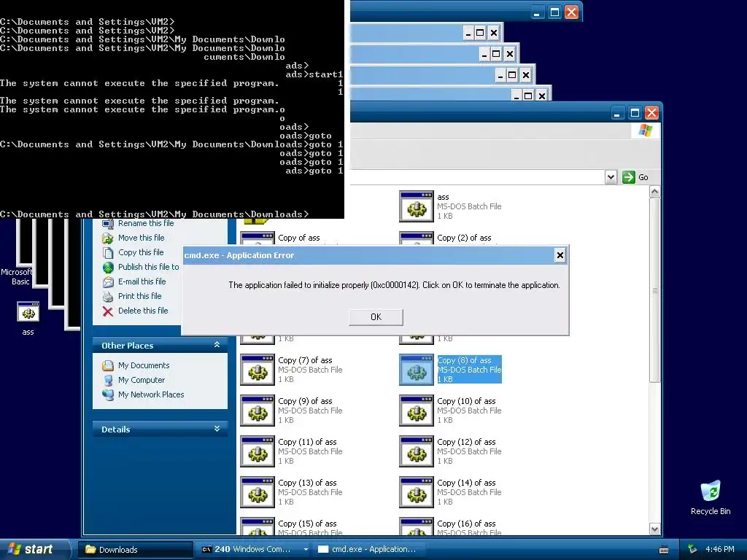Click the Move this file icon

[108, 238]
